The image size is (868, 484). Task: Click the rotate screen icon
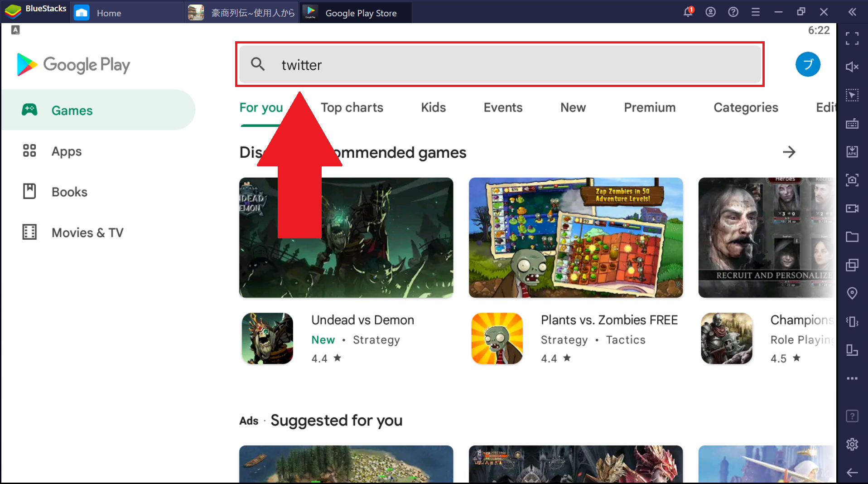click(852, 350)
